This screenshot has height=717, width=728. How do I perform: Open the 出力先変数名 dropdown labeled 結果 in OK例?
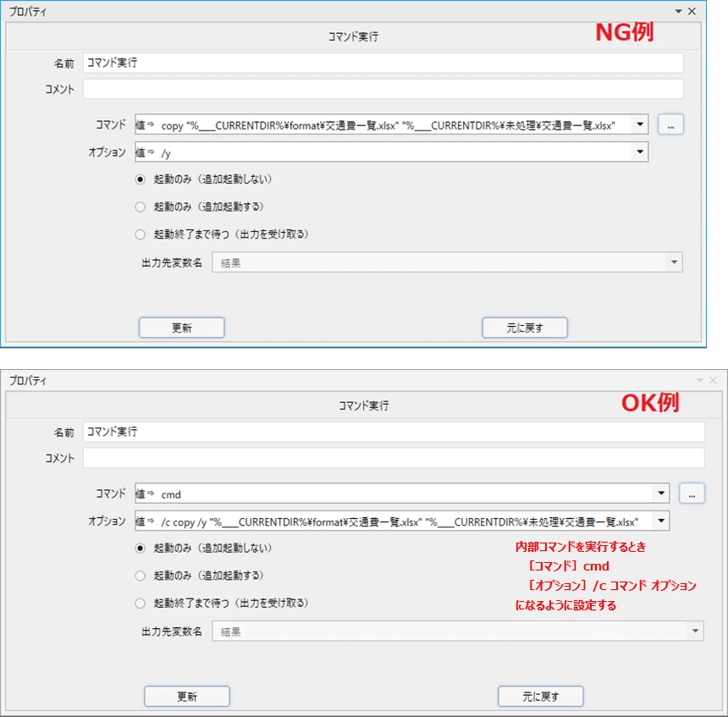coord(694,631)
